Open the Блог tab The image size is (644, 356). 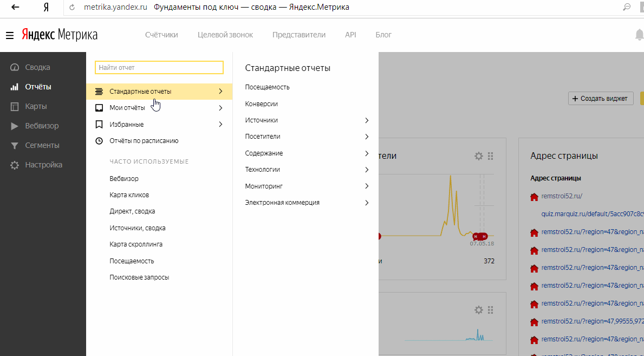(x=383, y=35)
